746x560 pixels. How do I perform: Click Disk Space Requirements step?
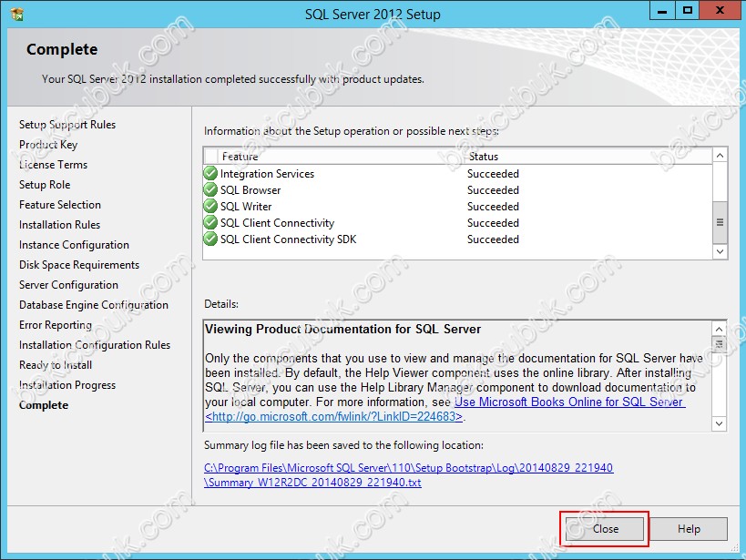click(79, 265)
